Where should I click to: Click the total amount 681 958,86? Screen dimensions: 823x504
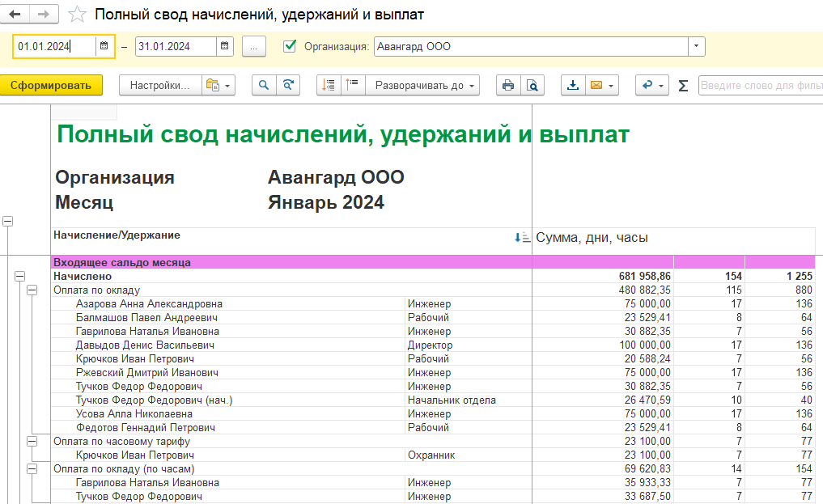[644, 276]
